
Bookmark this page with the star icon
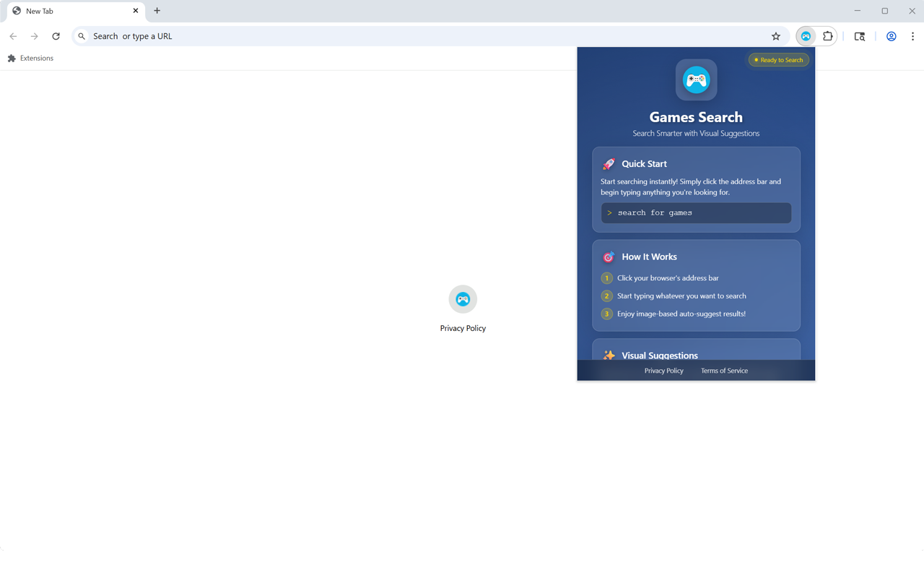point(775,36)
